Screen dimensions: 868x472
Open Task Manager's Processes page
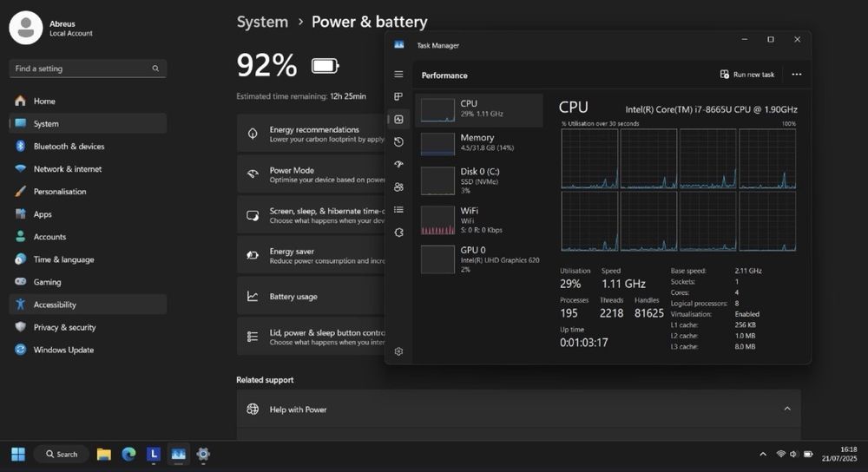pos(398,96)
